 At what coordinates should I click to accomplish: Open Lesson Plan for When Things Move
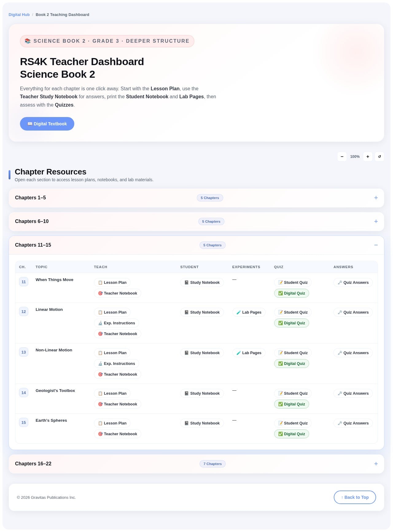pos(112,283)
